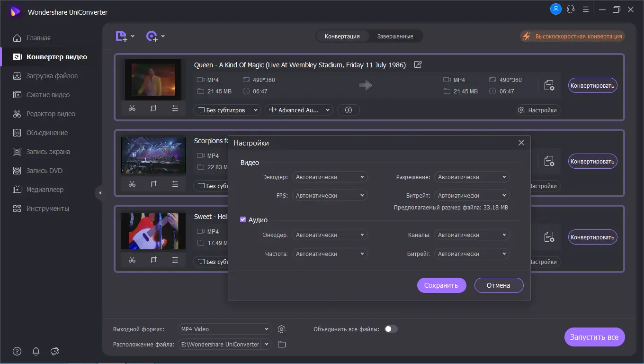Open the effects tool for Sweet video
Screen dimensions: 644x364
pos(175,260)
